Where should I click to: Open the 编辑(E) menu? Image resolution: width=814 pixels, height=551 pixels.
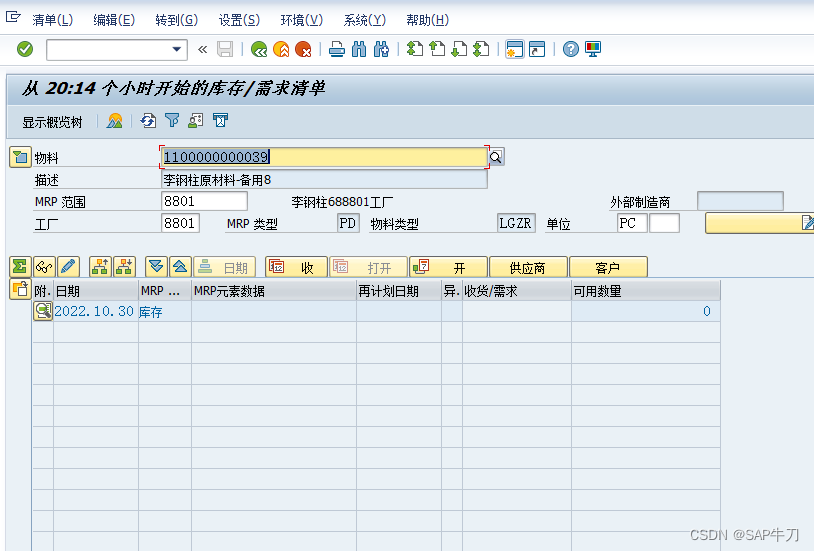tap(114, 20)
